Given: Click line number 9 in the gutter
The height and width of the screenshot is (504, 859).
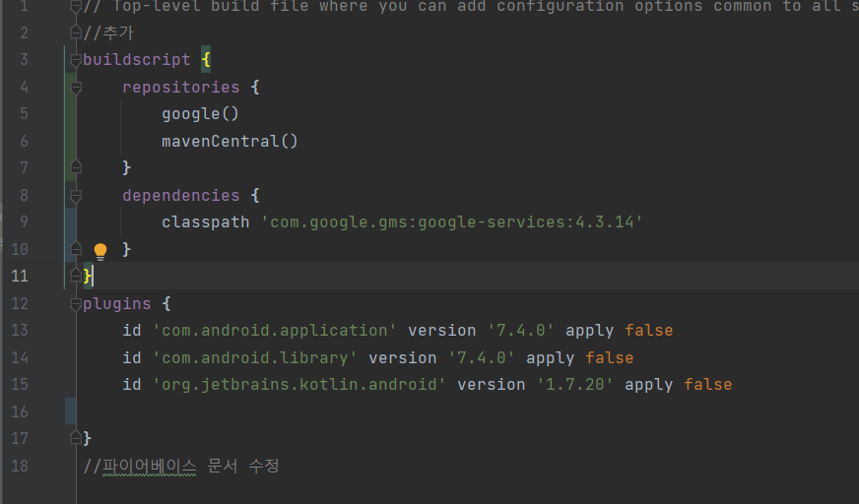Looking at the screenshot, I should pos(24,222).
